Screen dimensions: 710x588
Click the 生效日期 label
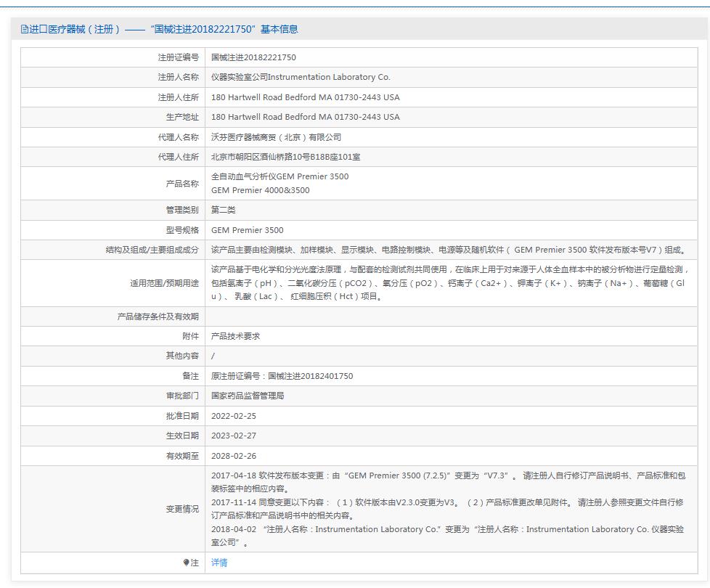(x=182, y=436)
